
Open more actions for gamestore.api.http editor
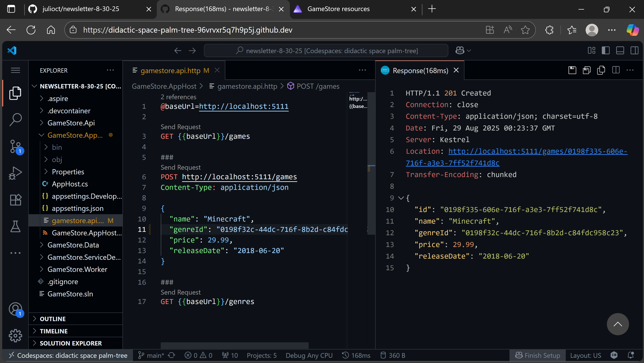362,70
